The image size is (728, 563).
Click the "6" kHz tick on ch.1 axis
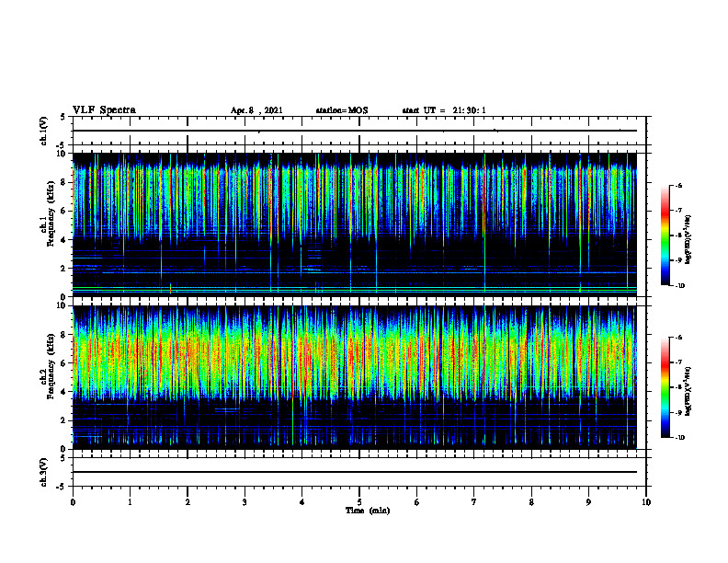click(63, 211)
